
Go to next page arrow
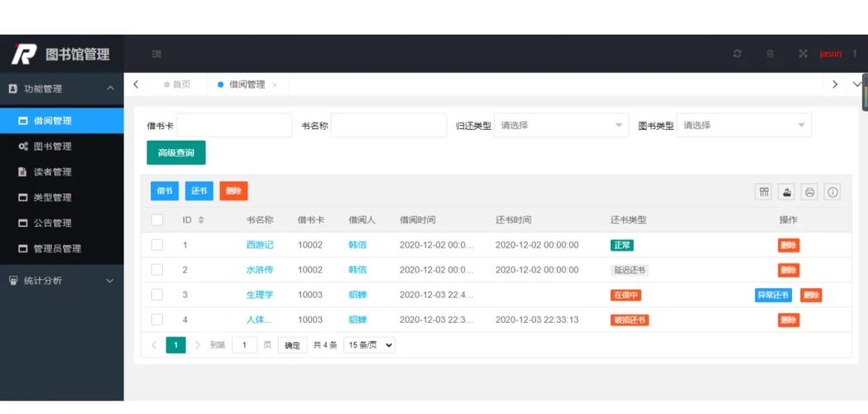(198, 344)
